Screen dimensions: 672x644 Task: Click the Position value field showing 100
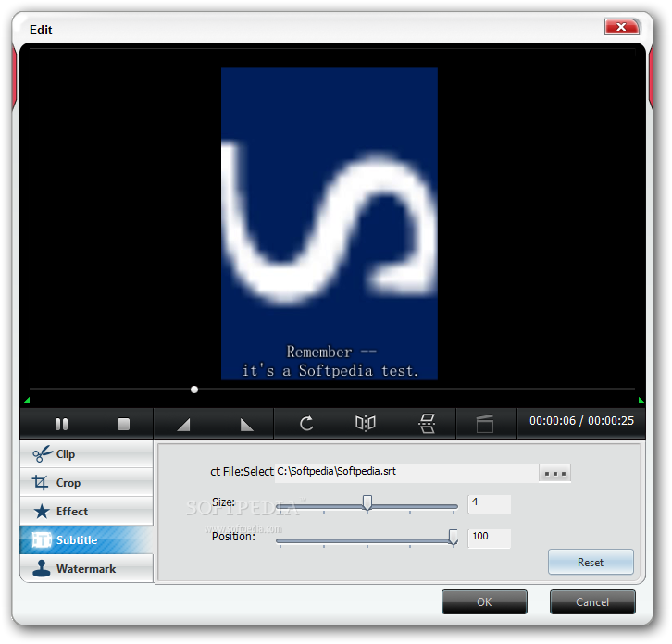(489, 539)
